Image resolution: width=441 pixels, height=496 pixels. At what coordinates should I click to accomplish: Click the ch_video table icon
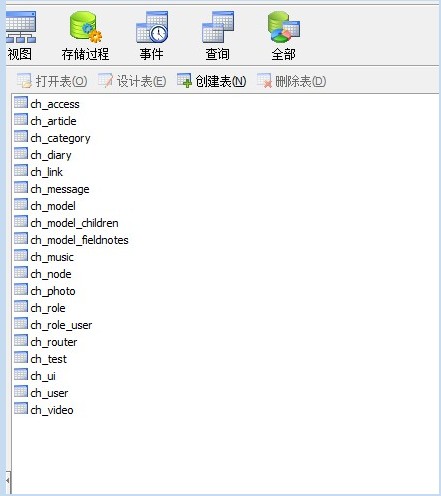pos(21,409)
